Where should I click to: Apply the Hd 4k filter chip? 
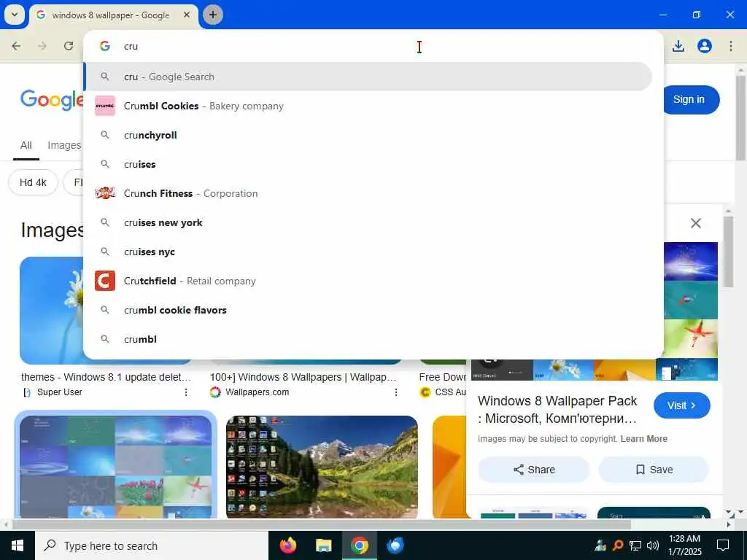click(33, 182)
